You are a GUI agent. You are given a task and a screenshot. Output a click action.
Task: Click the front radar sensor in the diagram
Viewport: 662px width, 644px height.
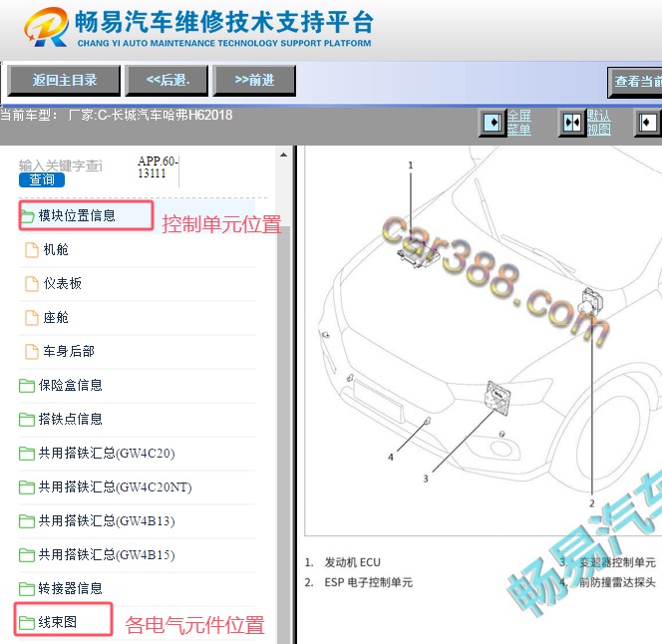pyautogui.click(x=428, y=421)
